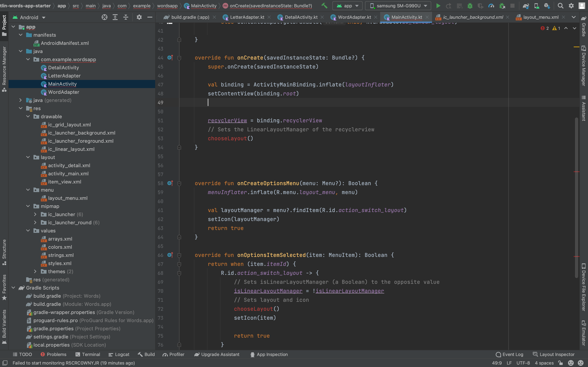This screenshot has height=367, width=588.
Task: Click the Select Opened File target icon
Action: click(x=105, y=17)
